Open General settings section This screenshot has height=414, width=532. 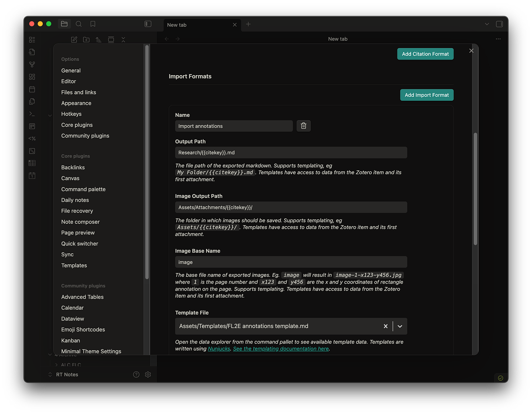[x=71, y=70]
